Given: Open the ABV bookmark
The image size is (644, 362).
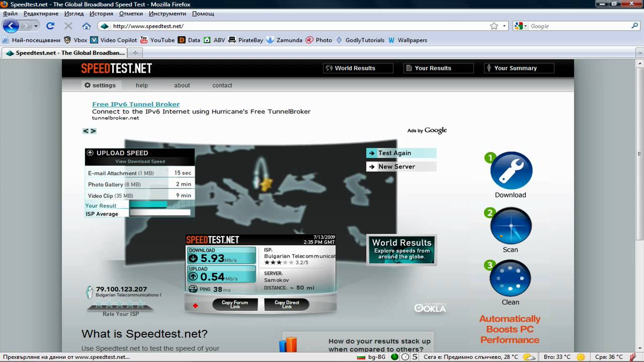Looking at the screenshot, I should click(x=214, y=40).
